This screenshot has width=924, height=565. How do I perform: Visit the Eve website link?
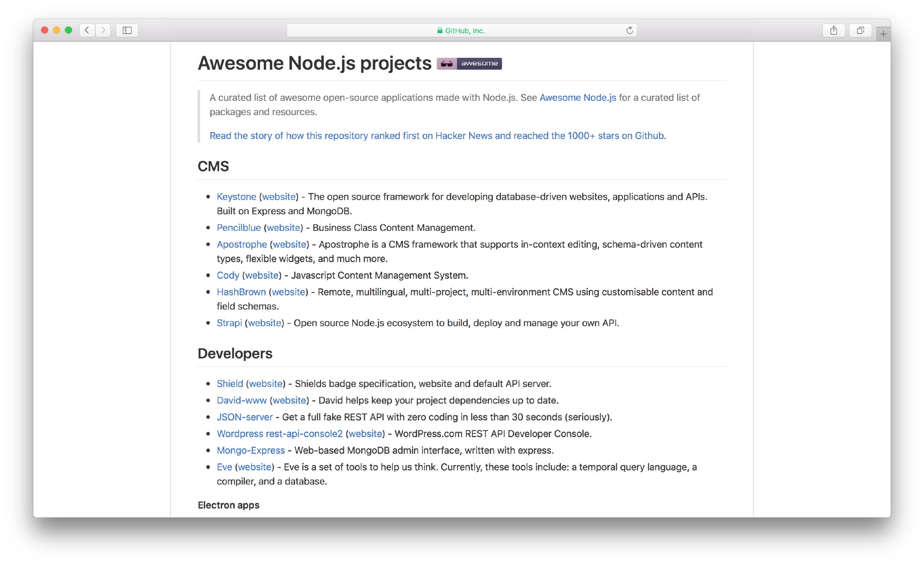pyautogui.click(x=254, y=467)
